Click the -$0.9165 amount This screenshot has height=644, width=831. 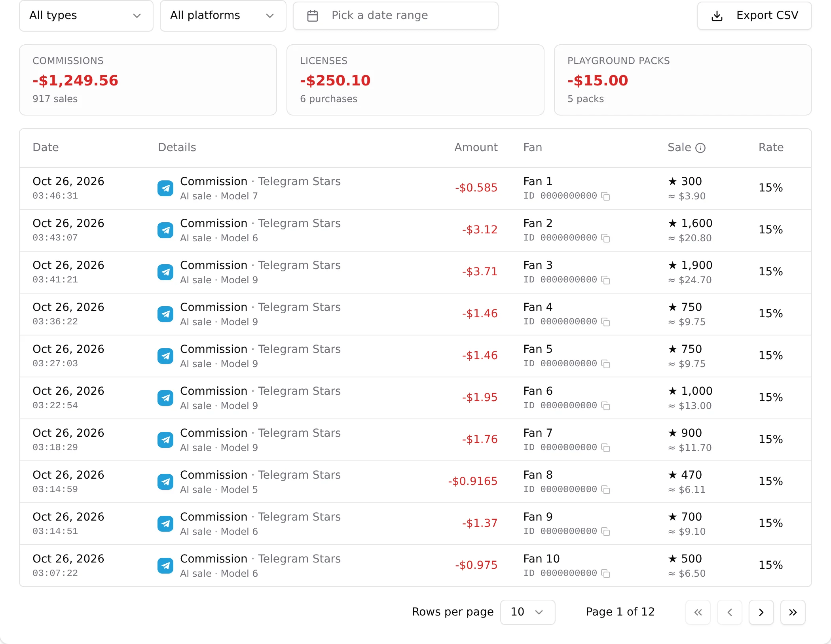point(472,481)
